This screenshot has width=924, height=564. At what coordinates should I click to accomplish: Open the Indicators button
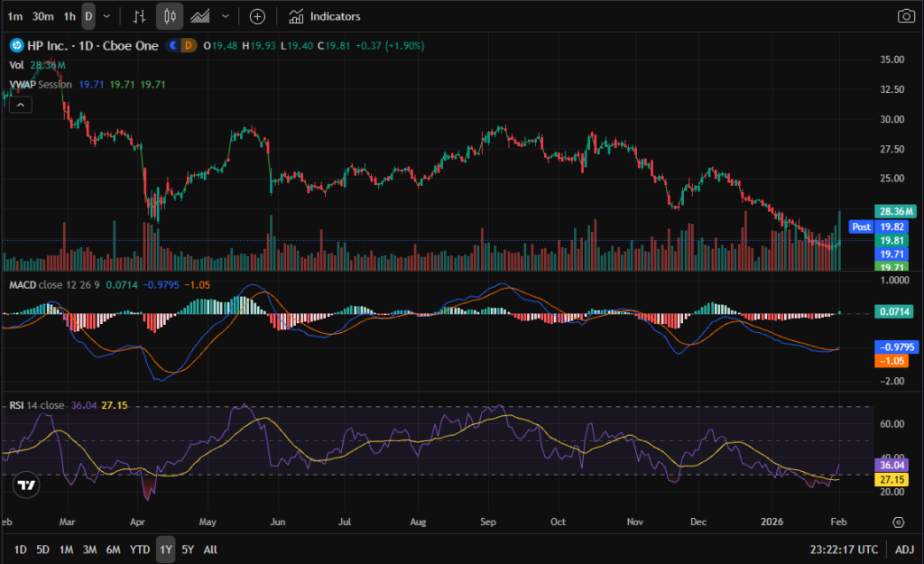[324, 16]
